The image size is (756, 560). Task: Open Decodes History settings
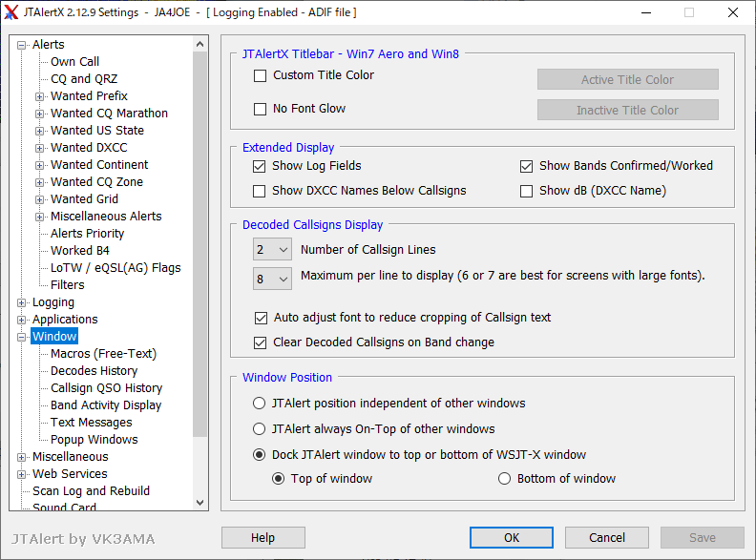(94, 370)
